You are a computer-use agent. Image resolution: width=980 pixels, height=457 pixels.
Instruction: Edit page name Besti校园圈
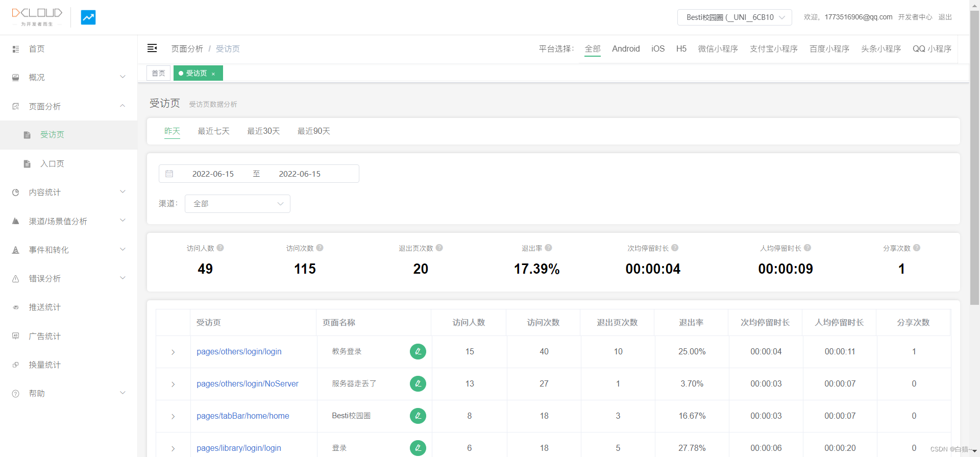pyautogui.click(x=418, y=416)
